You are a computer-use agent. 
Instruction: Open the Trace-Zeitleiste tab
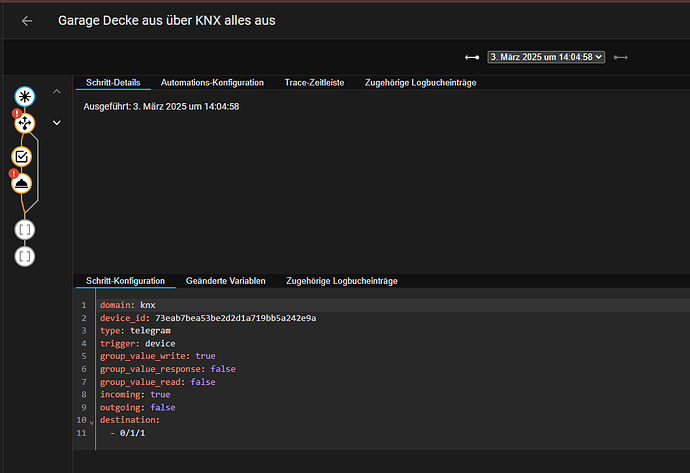(314, 83)
